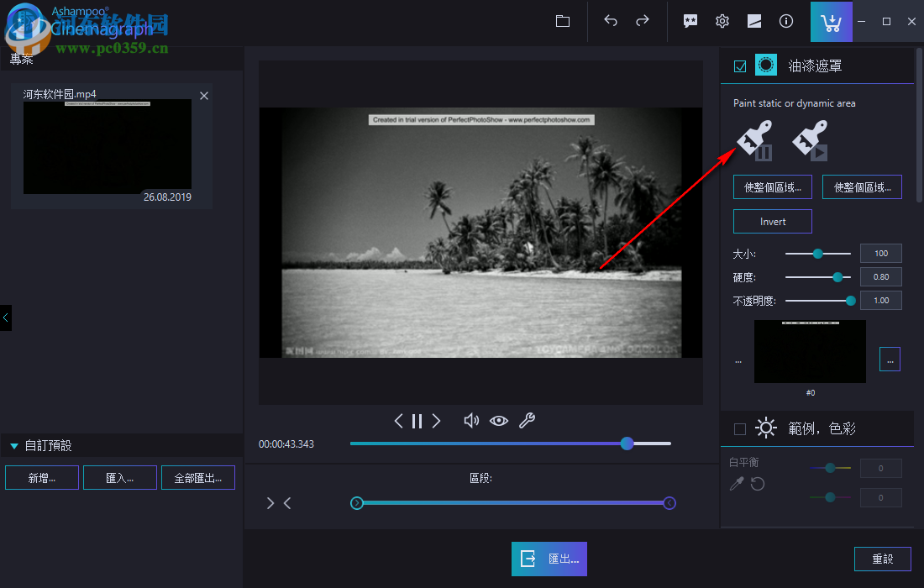The image size is (924, 588).
Task: Select the static area paint brush
Action: (x=754, y=139)
